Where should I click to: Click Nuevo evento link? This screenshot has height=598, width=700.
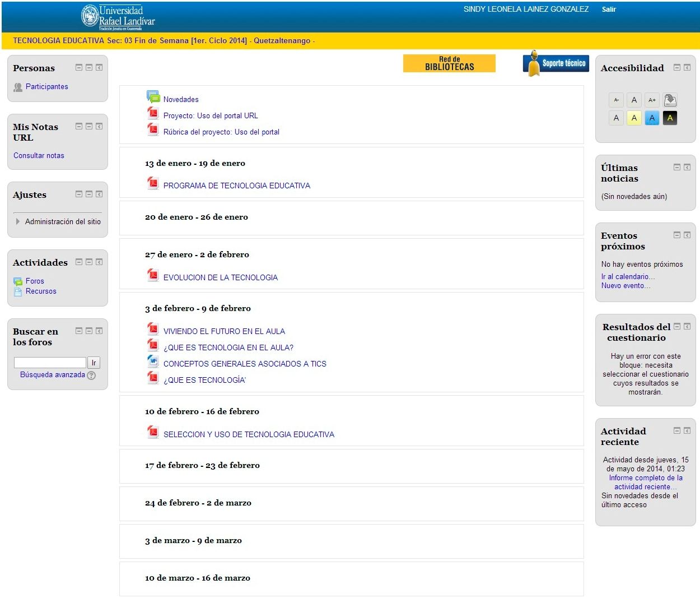pyautogui.click(x=626, y=286)
